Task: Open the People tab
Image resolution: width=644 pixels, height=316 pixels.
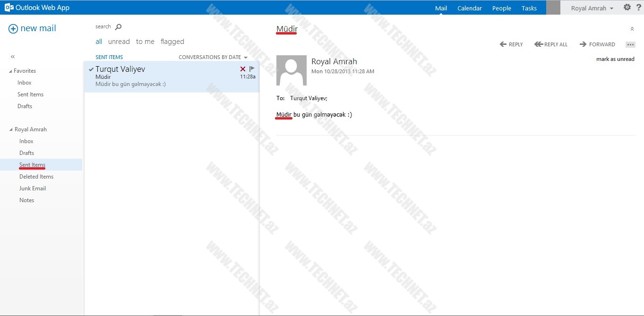Action: [501, 8]
